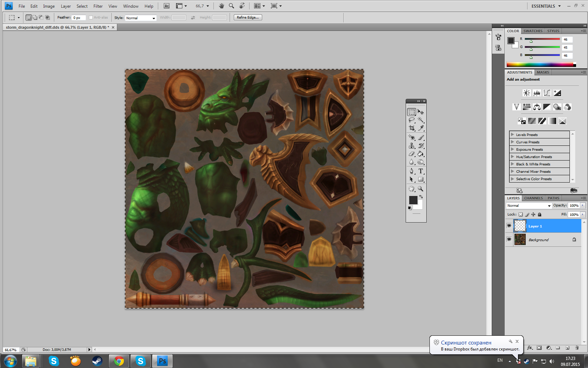
Task: Open the selection Style dropdown
Action: click(x=140, y=18)
